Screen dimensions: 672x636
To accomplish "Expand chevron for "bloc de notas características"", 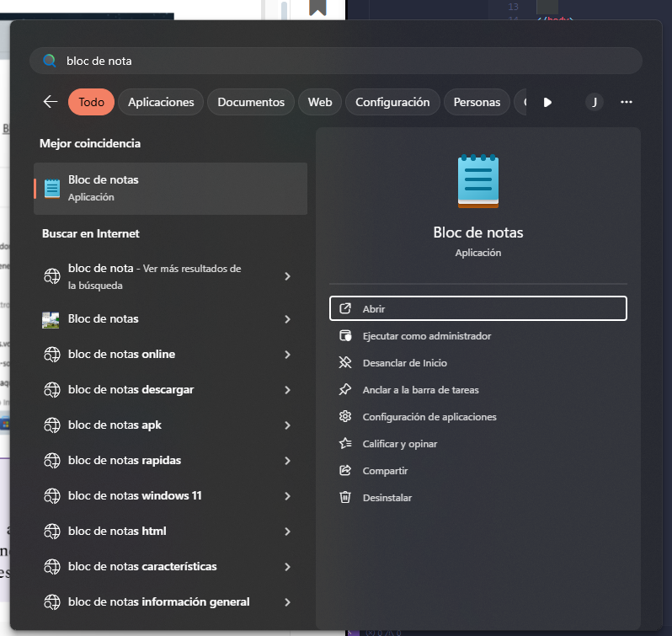I will (x=287, y=567).
